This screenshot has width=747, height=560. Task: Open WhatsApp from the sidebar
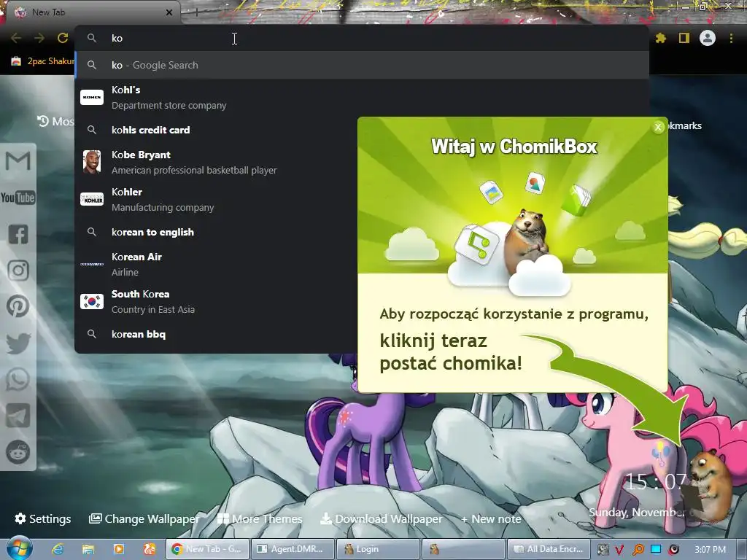pyautogui.click(x=18, y=379)
